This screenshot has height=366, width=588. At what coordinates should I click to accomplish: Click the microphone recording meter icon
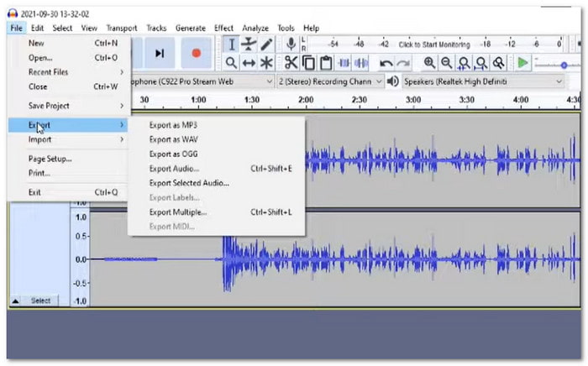tap(291, 44)
